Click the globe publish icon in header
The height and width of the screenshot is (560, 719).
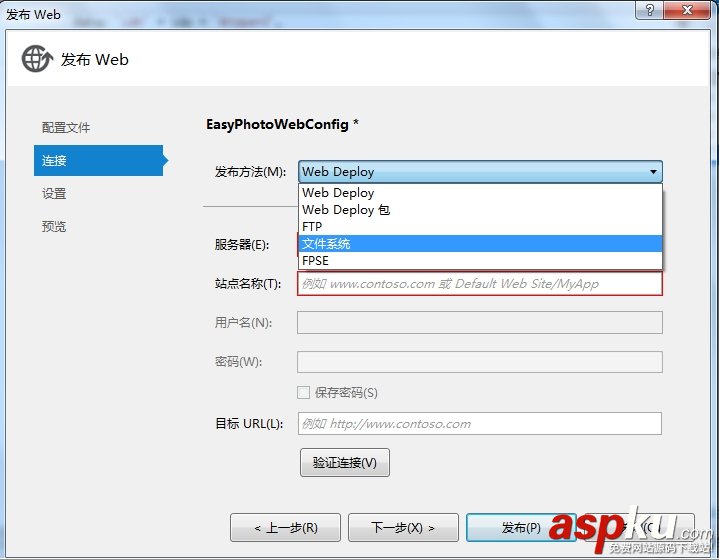tap(38, 59)
